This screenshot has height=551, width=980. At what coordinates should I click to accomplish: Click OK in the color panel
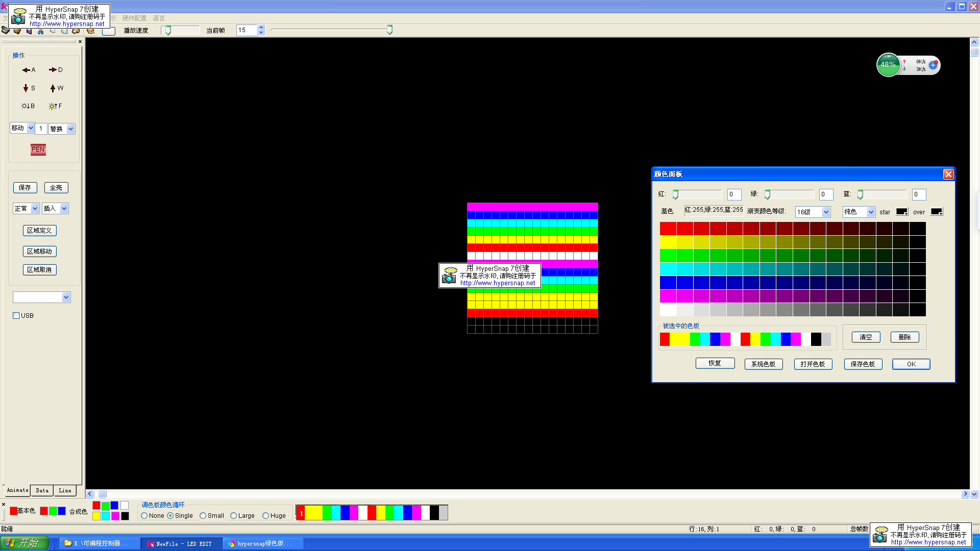pyautogui.click(x=911, y=364)
